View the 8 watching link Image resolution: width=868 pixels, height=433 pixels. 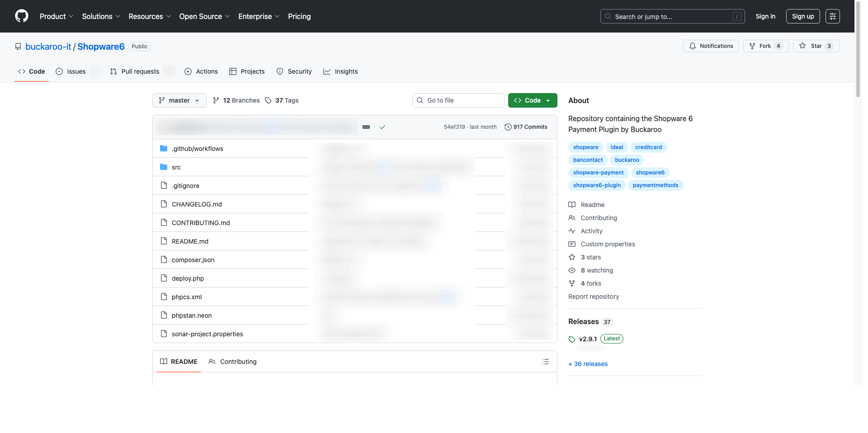591,270
